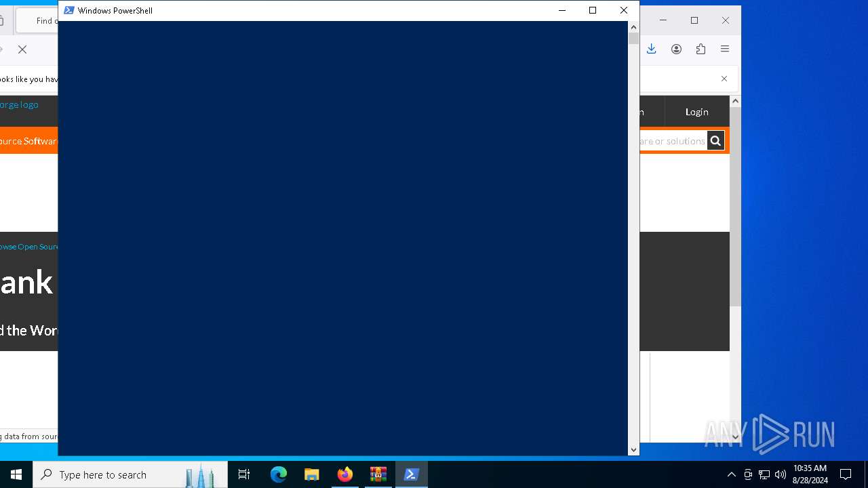Open Firefox account menu icon
The height and width of the screenshot is (488, 868).
coord(676,49)
